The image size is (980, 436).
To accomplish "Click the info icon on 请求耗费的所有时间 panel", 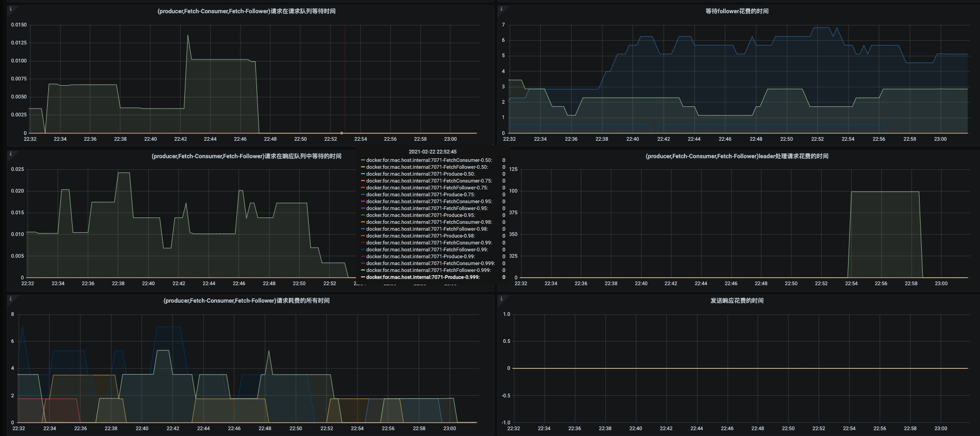I will tap(11, 298).
